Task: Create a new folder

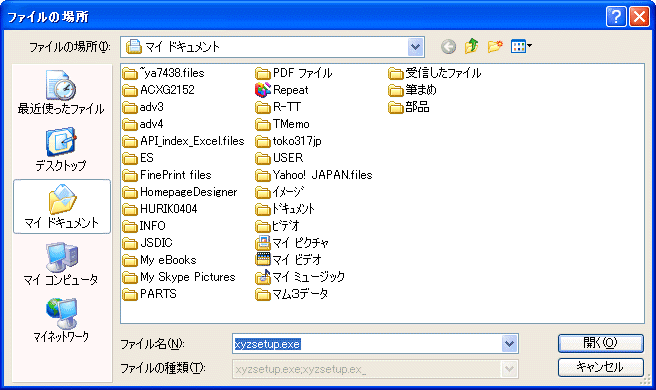Action: click(x=495, y=46)
